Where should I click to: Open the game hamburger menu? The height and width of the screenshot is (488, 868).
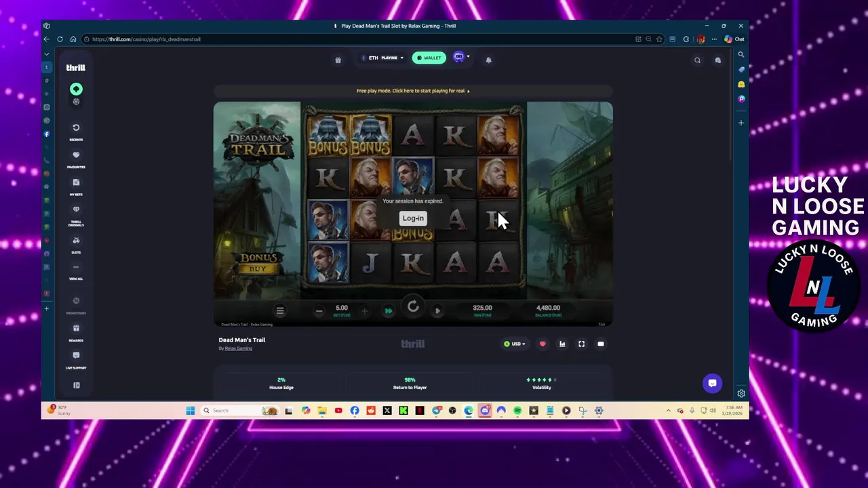coord(279,310)
